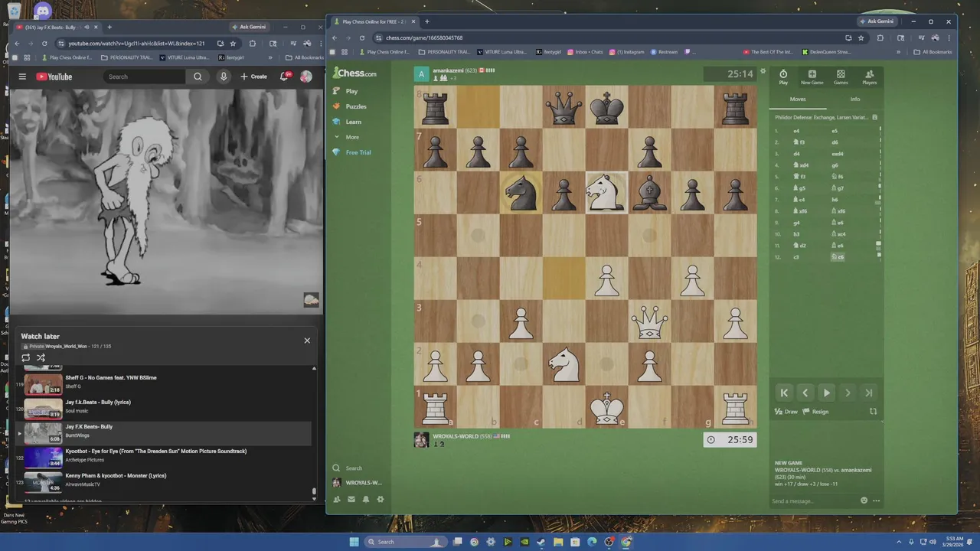Select the Play tab with stopwatch icon
This screenshot has width=980, height=551.
pos(783,77)
